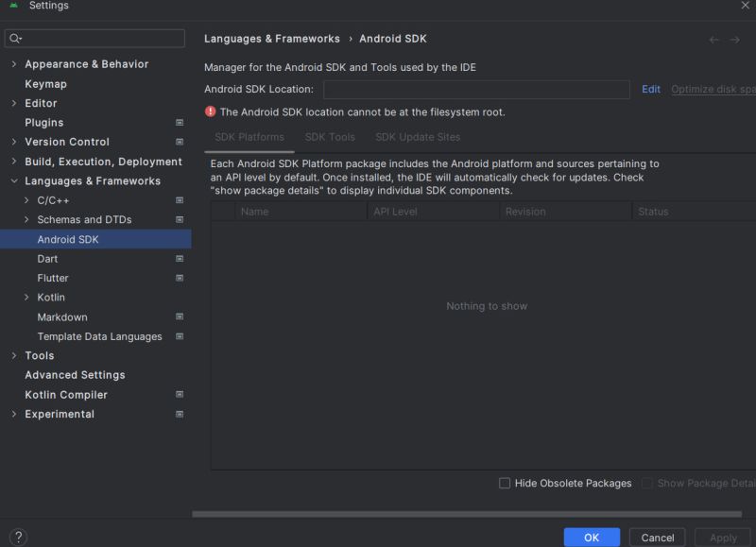Toggle the Show Package Details checkbox
The height and width of the screenshot is (547, 756).
(648, 483)
